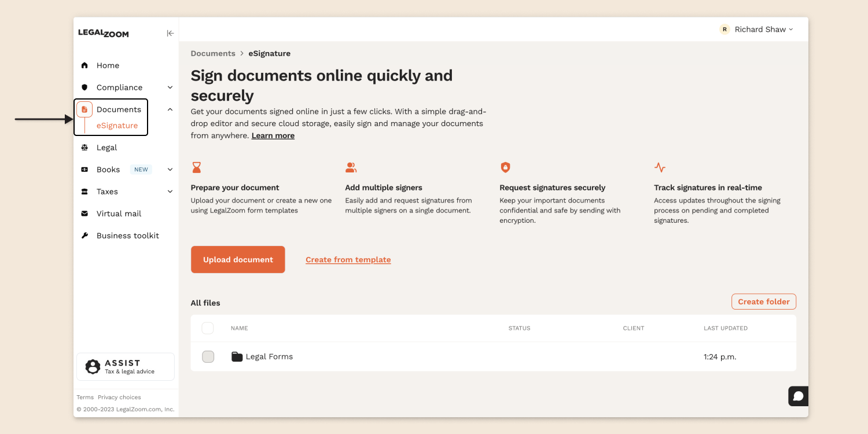Open the Richard Shaw account dropdown
The width and height of the screenshot is (868, 434).
pos(757,30)
